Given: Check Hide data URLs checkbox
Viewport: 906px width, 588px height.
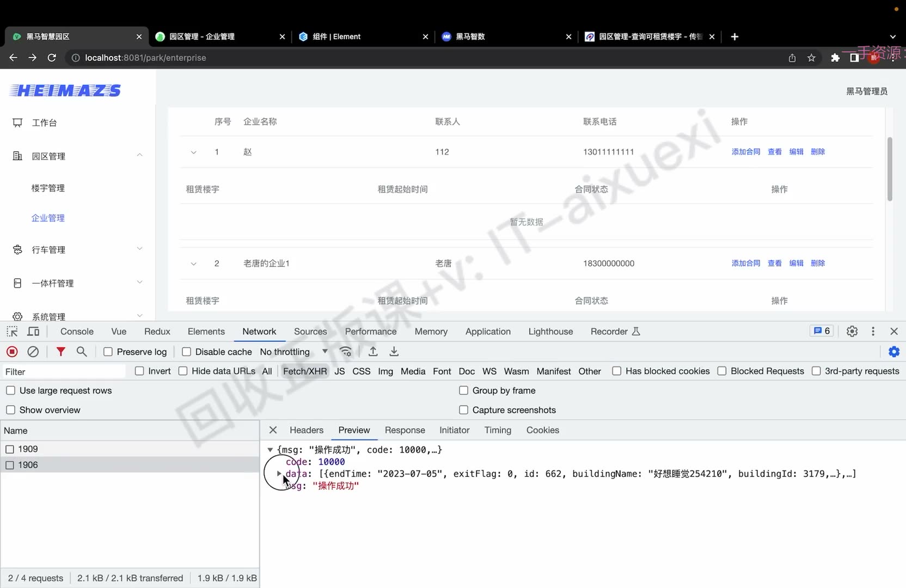Looking at the screenshot, I should (x=183, y=371).
